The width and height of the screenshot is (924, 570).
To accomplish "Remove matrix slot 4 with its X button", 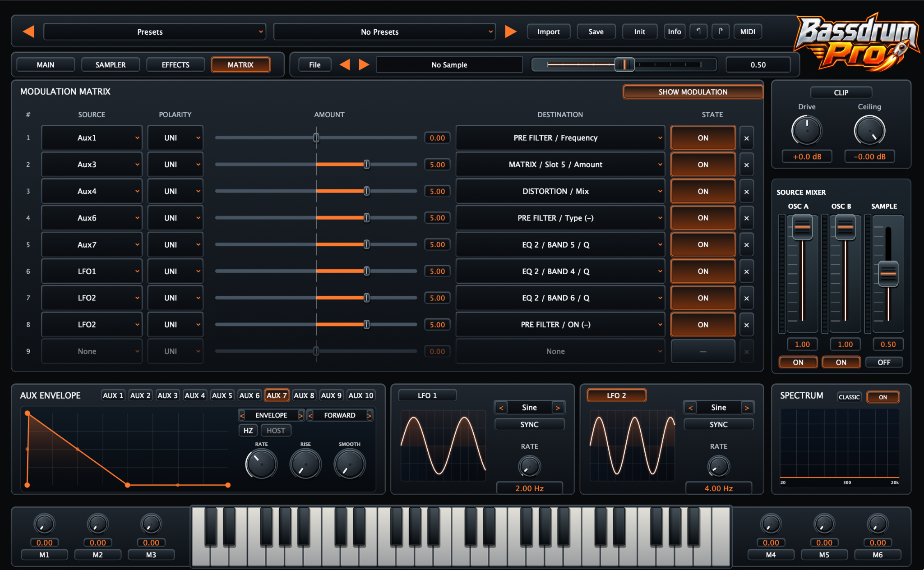I will pos(747,218).
